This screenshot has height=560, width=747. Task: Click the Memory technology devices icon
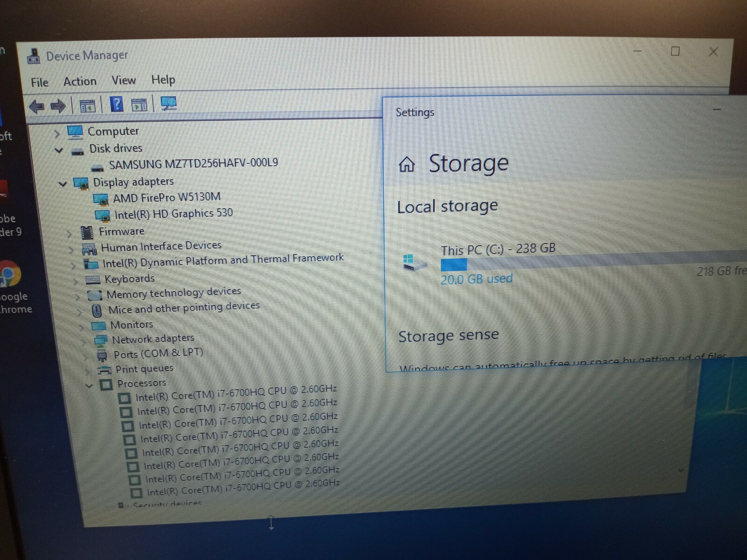tap(95, 295)
